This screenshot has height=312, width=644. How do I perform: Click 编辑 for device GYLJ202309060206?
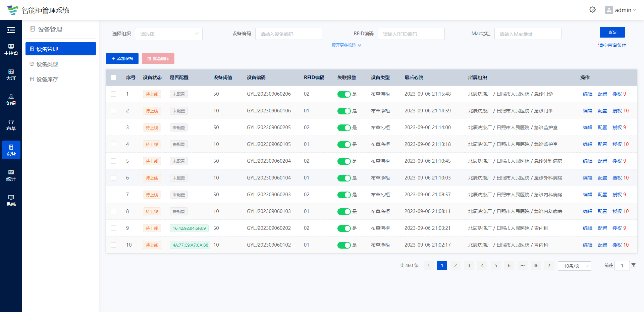click(x=588, y=94)
